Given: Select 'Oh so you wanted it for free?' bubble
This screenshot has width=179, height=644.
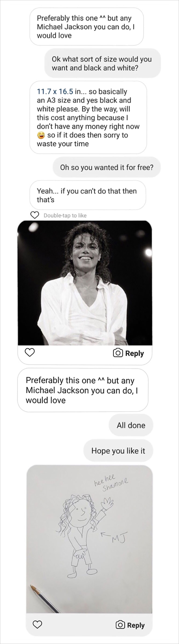Looking at the screenshot, I should click(107, 167).
